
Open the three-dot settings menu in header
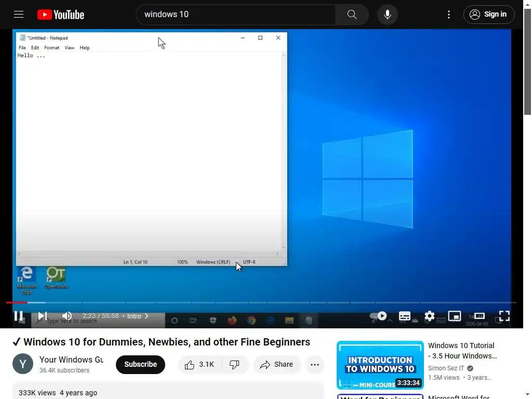[448, 14]
